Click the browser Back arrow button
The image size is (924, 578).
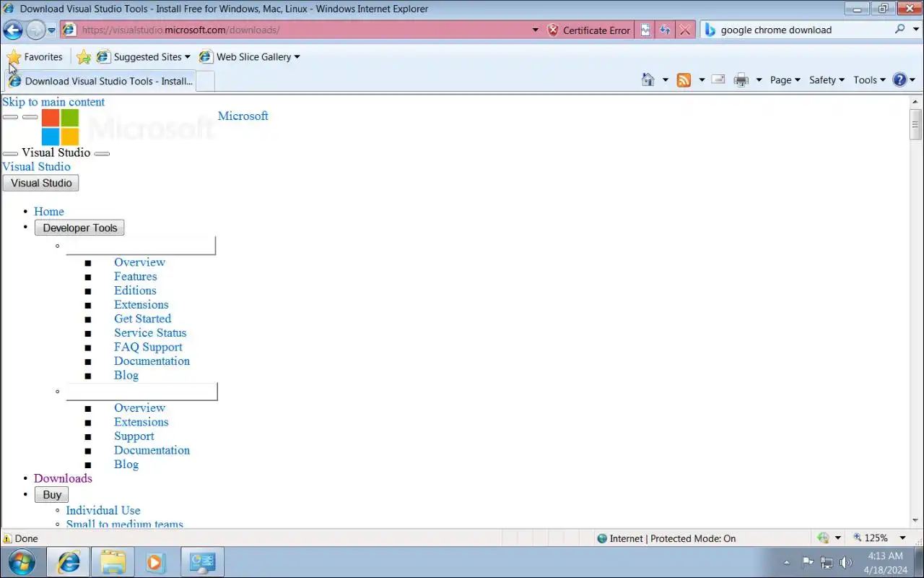click(x=13, y=30)
